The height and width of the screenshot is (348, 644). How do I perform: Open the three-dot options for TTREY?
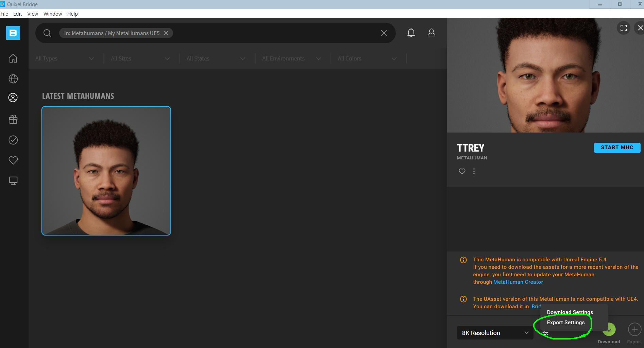click(x=474, y=171)
